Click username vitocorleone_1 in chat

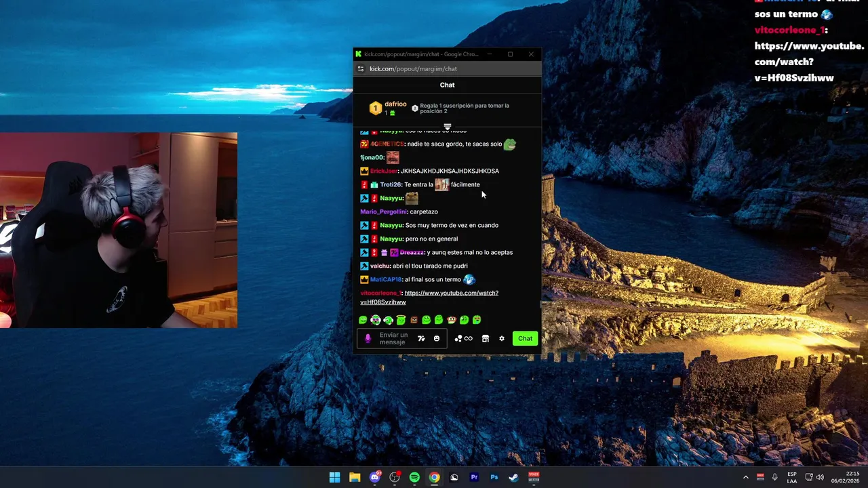pyautogui.click(x=380, y=293)
